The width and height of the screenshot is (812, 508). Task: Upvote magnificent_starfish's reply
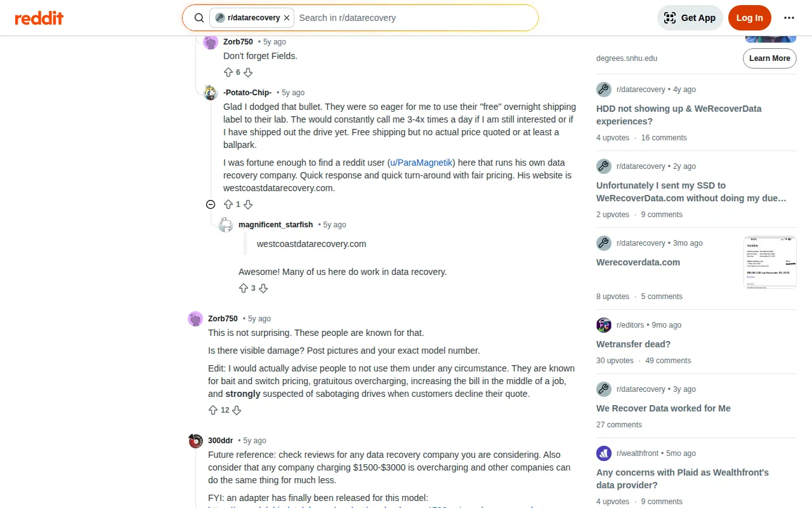pos(244,288)
